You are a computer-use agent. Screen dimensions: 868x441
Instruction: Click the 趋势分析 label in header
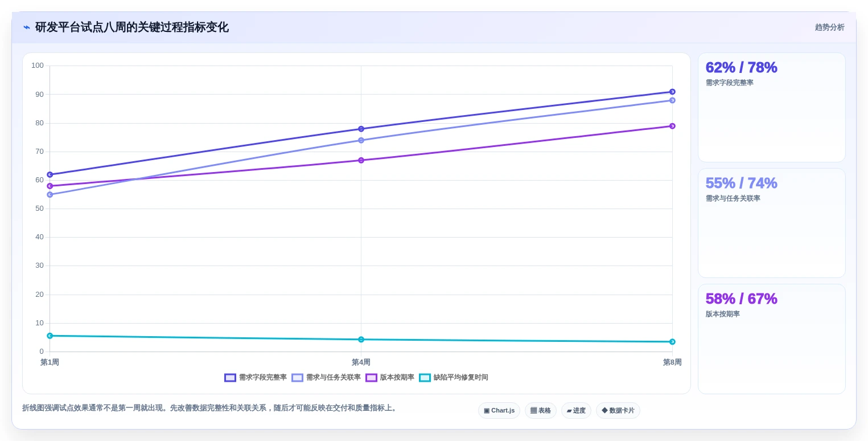[x=829, y=27]
